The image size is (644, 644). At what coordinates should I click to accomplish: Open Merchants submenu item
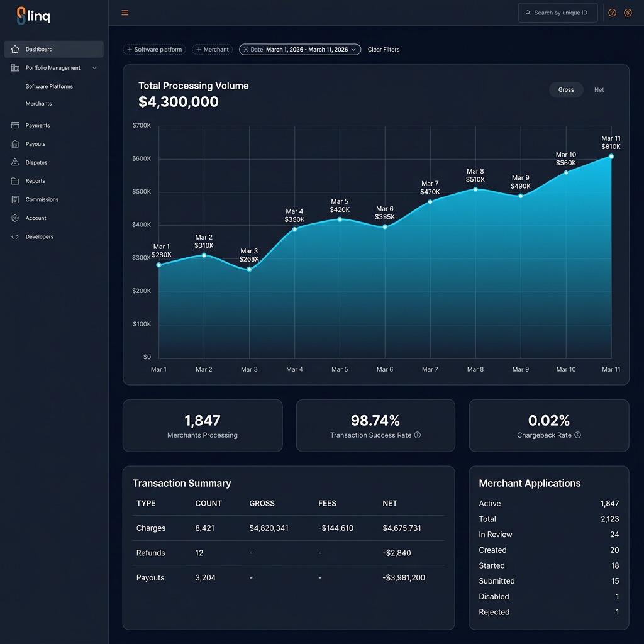(38, 104)
